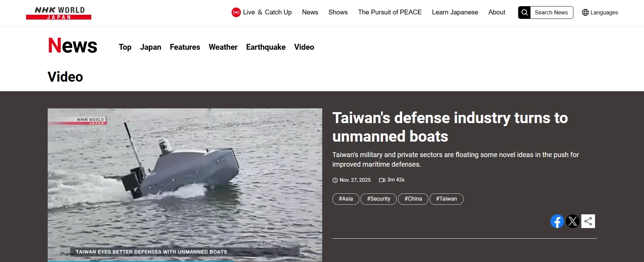Image resolution: width=644 pixels, height=262 pixels.
Task: Play the unmanned boat video thumbnail
Action: (185, 185)
